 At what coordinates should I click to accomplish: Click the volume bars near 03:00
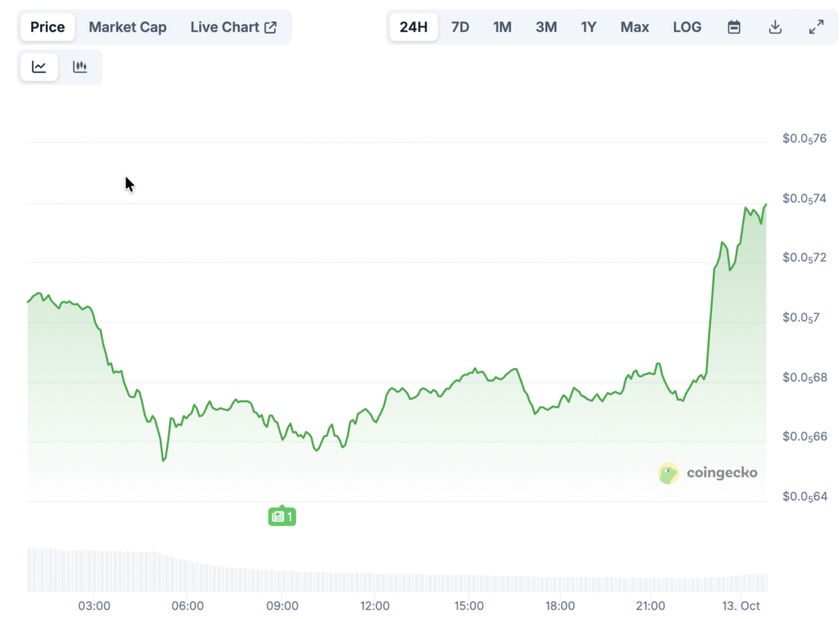click(94, 570)
